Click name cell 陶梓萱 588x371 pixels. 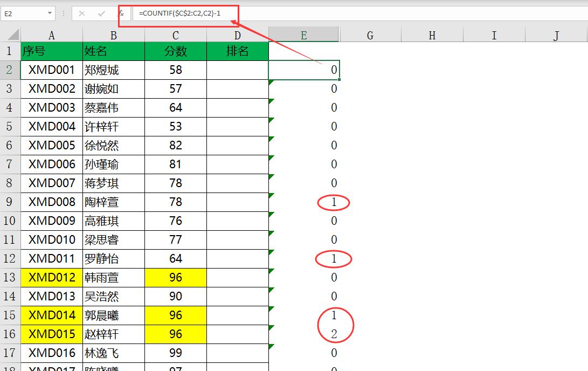pyautogui.click(x=114, y=202)
